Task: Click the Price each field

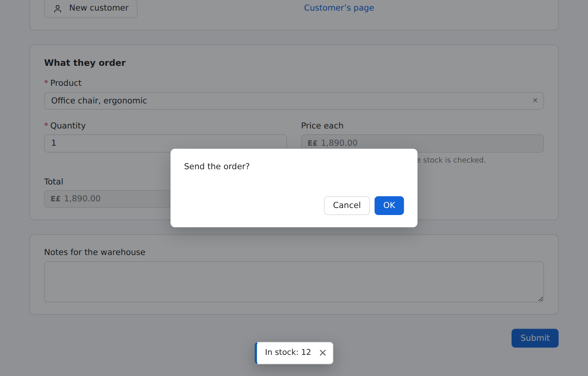Action: tap(422, 143)
